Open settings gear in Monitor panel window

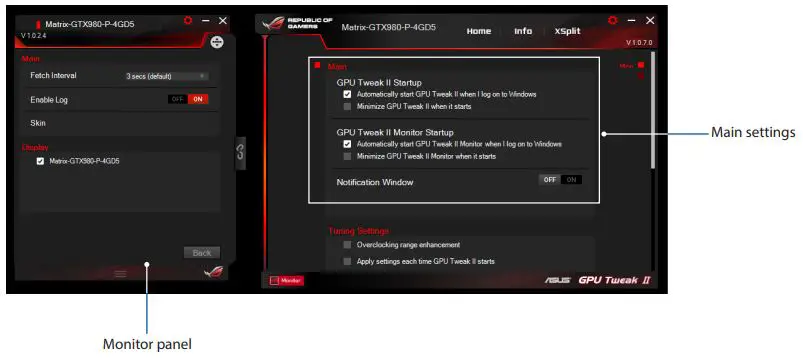coord(188,21)
